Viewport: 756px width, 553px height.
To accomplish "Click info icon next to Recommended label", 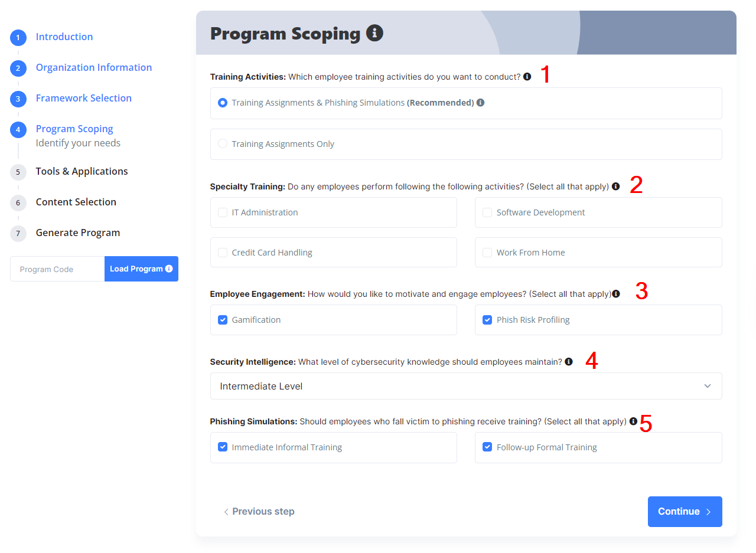I will [x=480, y=103].
